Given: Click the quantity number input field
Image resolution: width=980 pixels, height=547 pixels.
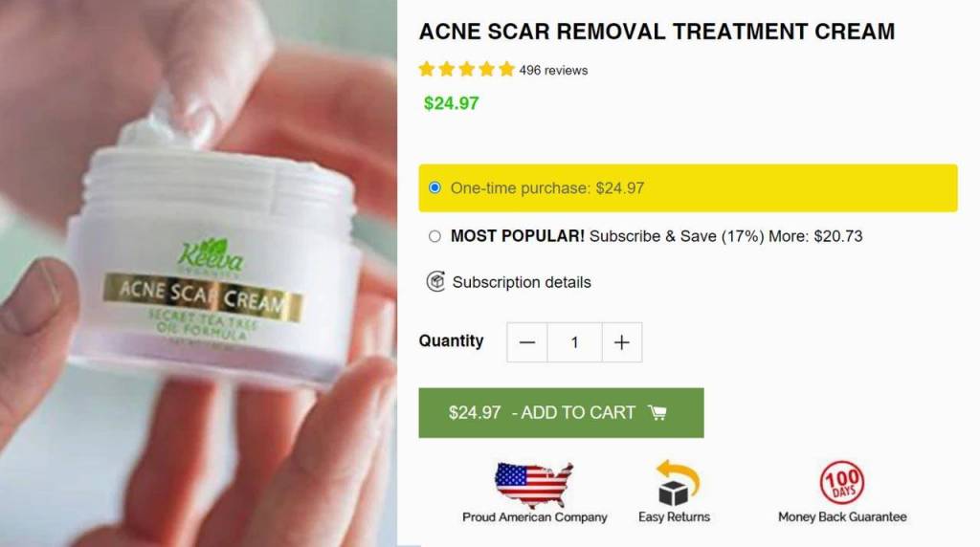Looking at the screenshot, I should [574, 342].
